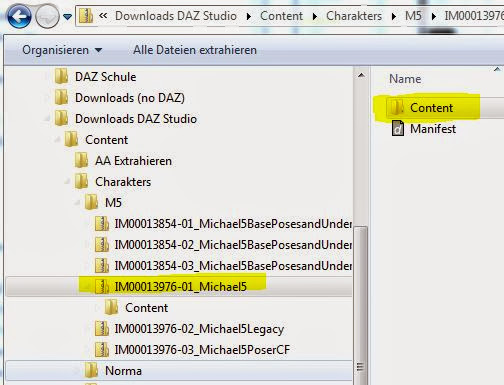This screenshot has width=504, height=385.
Task: Click the double chevron in address bar
Action: [103, 15]
